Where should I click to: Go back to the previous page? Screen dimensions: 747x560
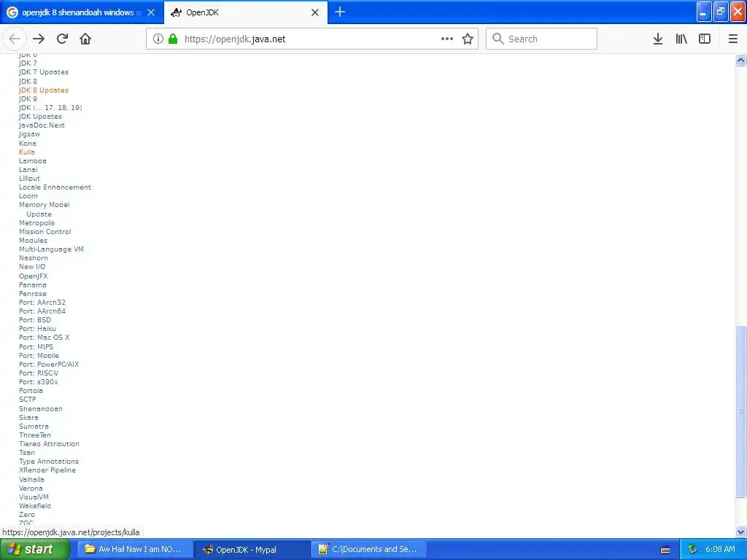(15, 39)
